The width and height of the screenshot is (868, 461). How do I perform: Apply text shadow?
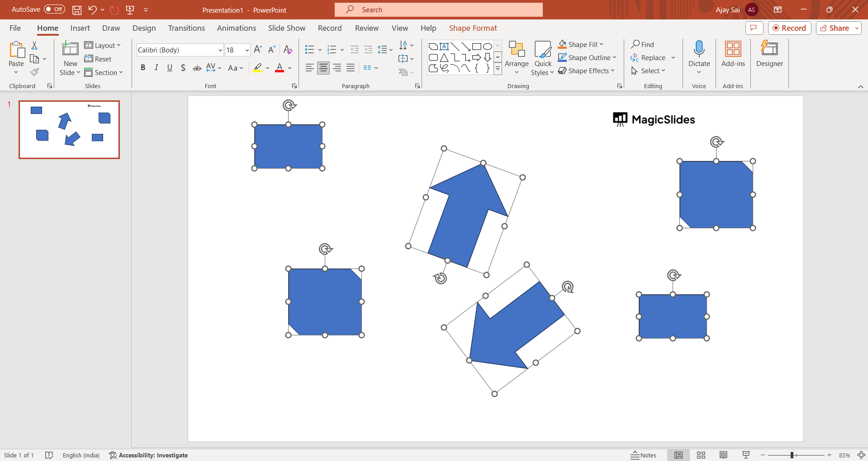183,68
